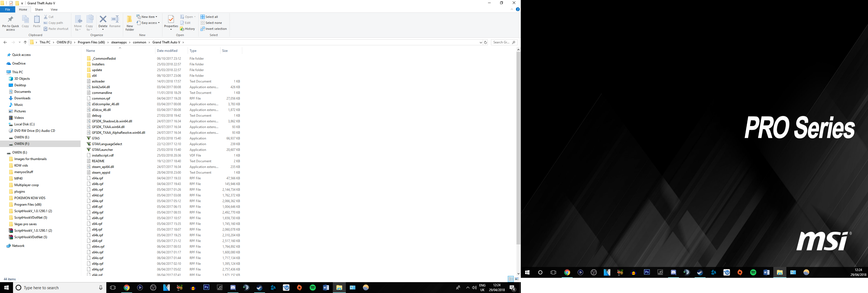This screenshot has height=293, width=868.
Task: Open the Recent locations dropdown arrow
Action: point(20,43)
